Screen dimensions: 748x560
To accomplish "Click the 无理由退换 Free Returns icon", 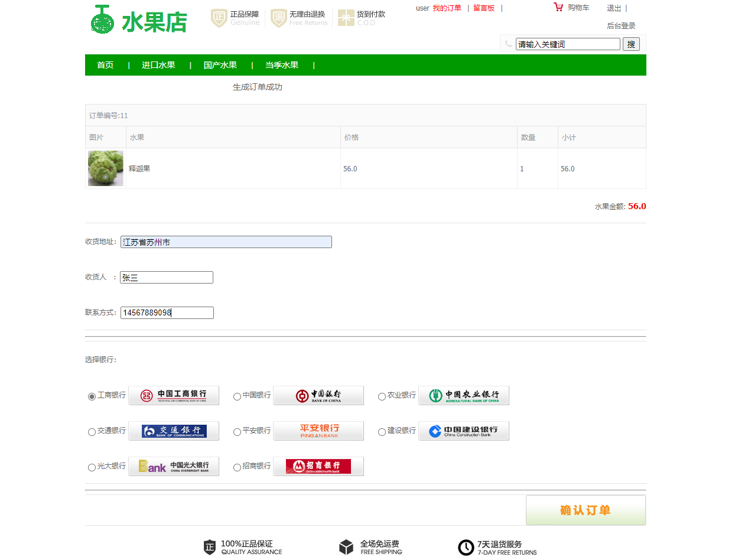I will coord(279,18).
